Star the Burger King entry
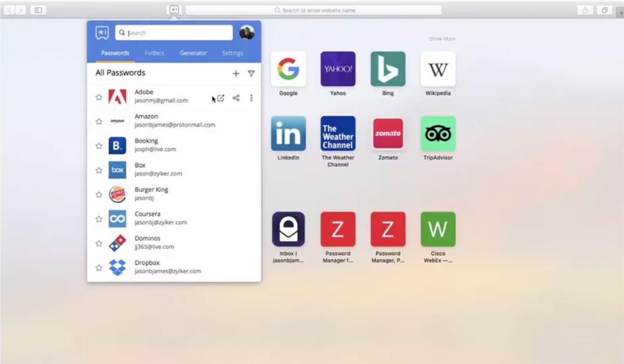Screen dimensions: 624x364 coord(99,195)
